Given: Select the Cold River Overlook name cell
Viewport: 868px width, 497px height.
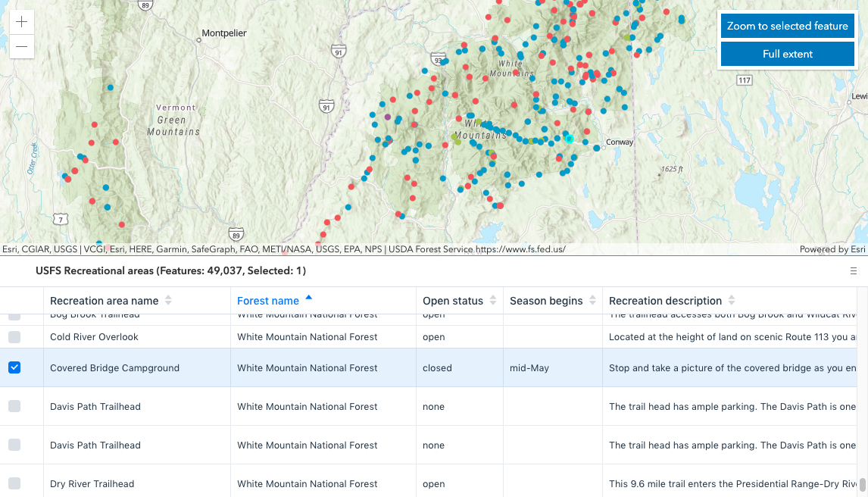Looking at the screenshot, I should pyautogui.click(x=137, y=337).
